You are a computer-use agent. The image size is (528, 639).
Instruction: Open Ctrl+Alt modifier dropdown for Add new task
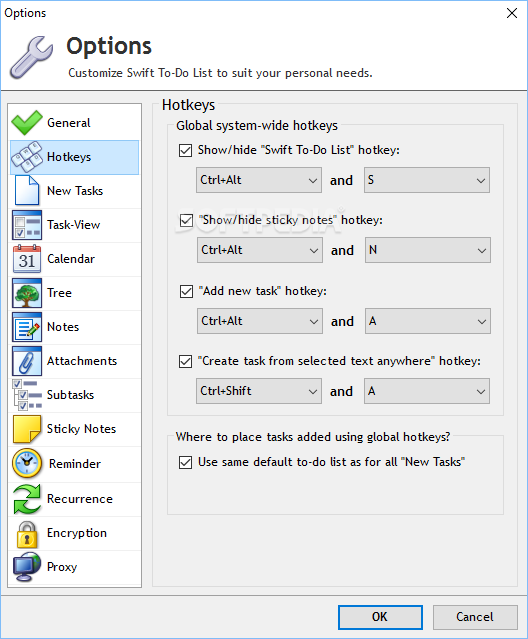point(260,321)
